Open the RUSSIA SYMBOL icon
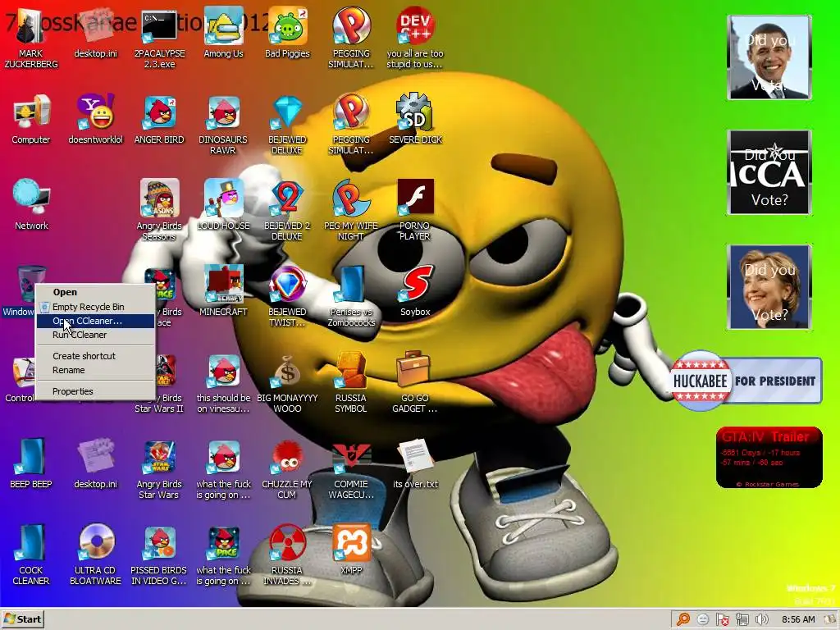The image size is (840, 630). tap(351, 382)
